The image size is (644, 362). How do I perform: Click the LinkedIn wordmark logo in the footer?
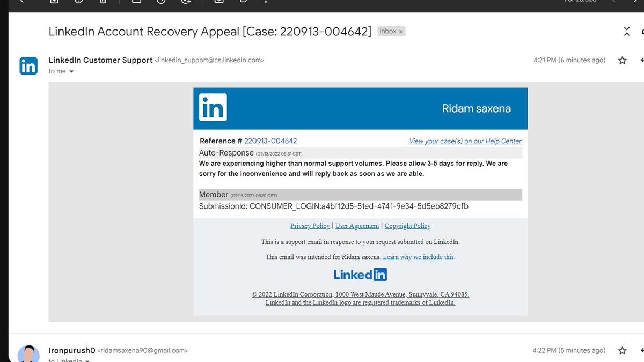coord(360,275)
